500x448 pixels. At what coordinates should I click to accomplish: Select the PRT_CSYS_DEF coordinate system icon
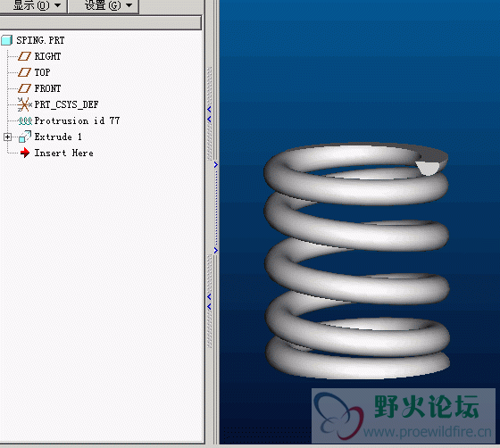click(25, 104)
